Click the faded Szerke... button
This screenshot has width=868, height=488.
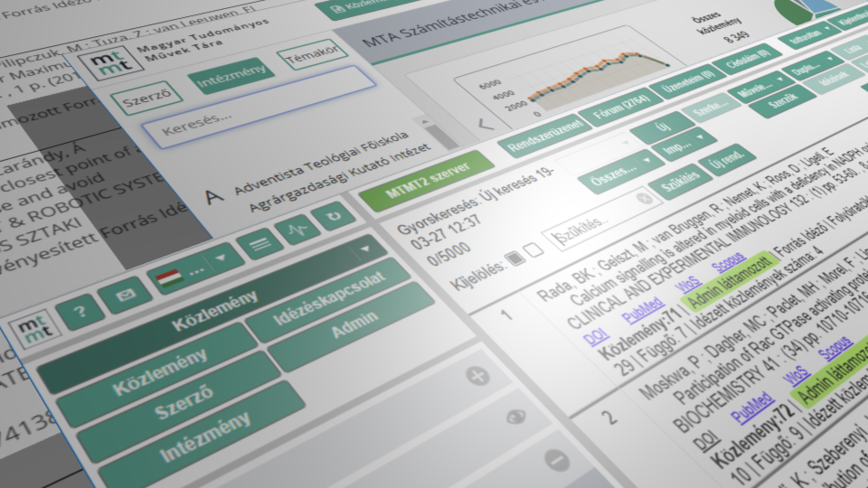point(712,108)
